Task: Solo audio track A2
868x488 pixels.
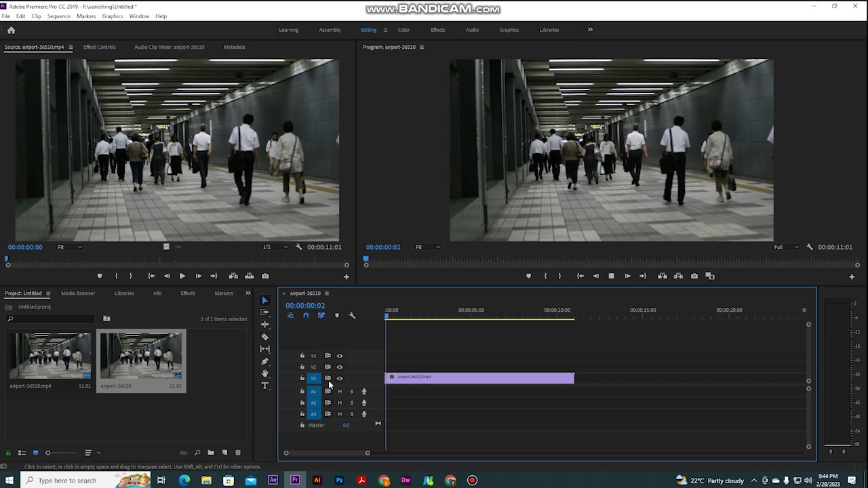Action: [351, 403]
